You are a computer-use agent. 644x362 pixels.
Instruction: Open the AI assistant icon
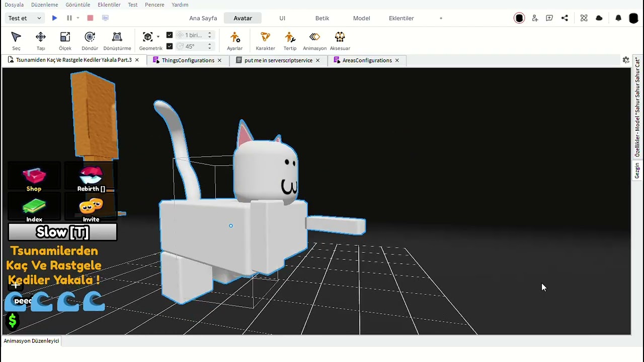coord(584,18)
